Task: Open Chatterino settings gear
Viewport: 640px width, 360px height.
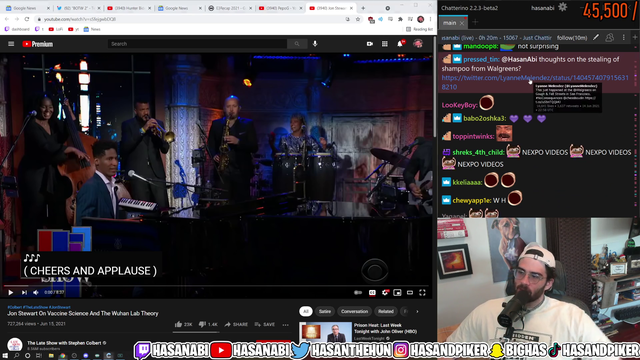Action: click(562, 7)
